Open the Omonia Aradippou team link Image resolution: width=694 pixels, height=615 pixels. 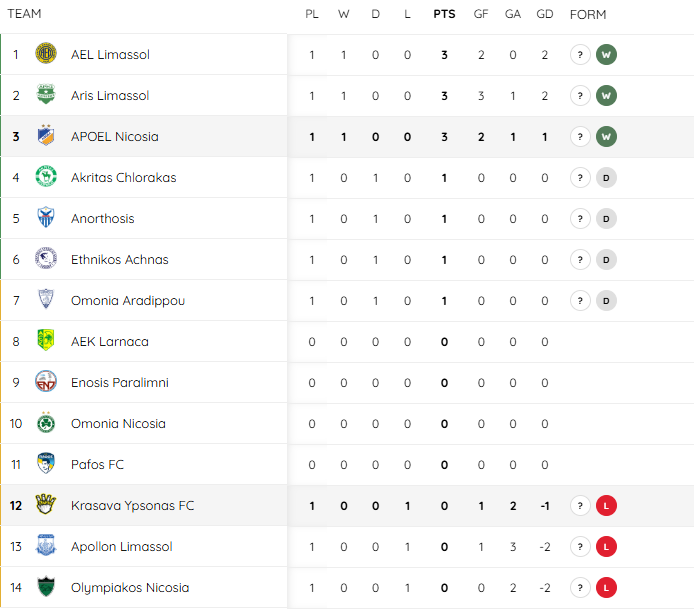coord(127,300)
